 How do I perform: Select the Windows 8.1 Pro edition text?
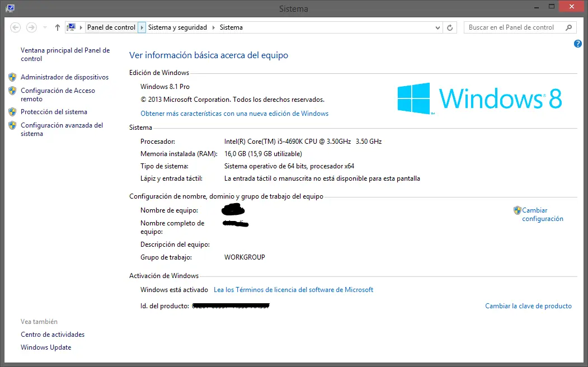pos(165,87)
